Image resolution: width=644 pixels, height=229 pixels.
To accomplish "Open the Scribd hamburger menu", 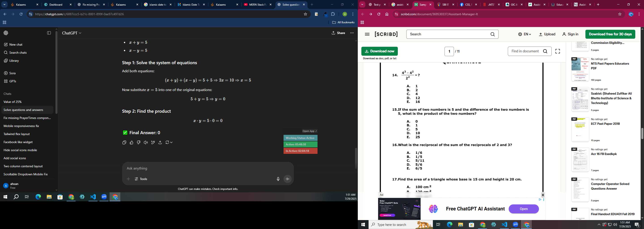I will tap(367, 34).
